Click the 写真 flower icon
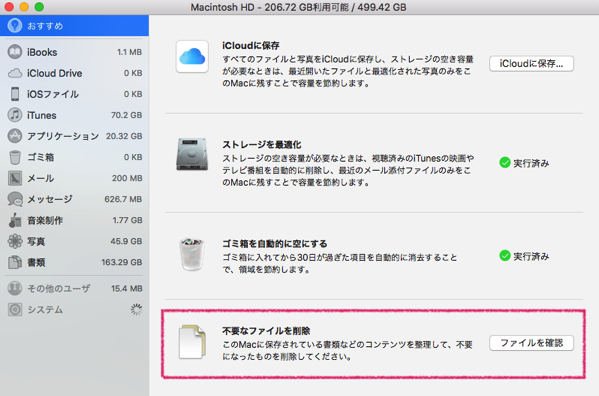This screenshot has height=396, width=599. 15,241
